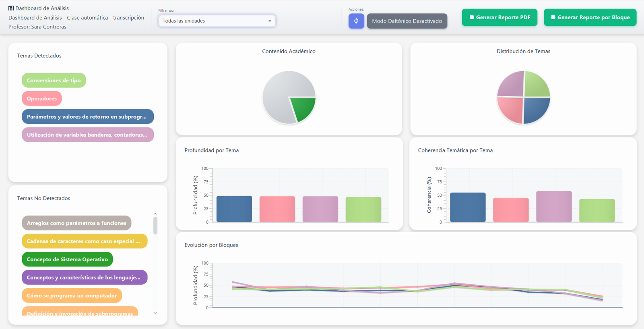Click Definición e invocación de subprogramas tag

coord(80,311)
